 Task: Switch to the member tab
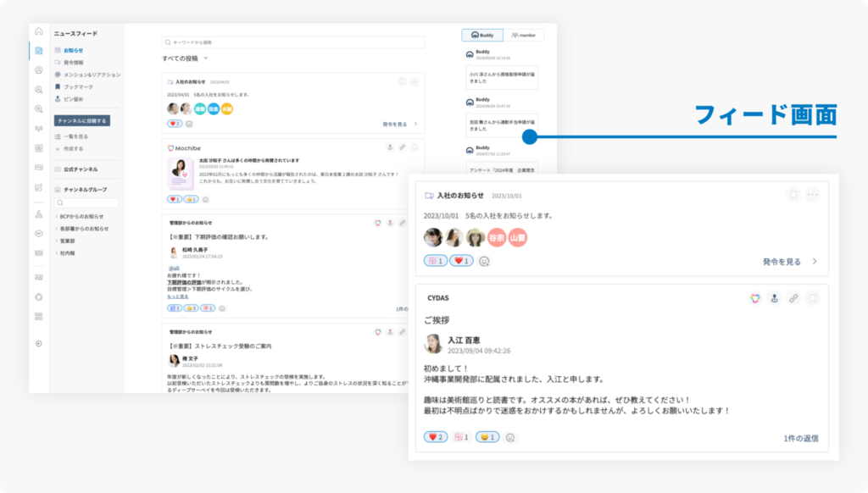click(x=524, y=35)
